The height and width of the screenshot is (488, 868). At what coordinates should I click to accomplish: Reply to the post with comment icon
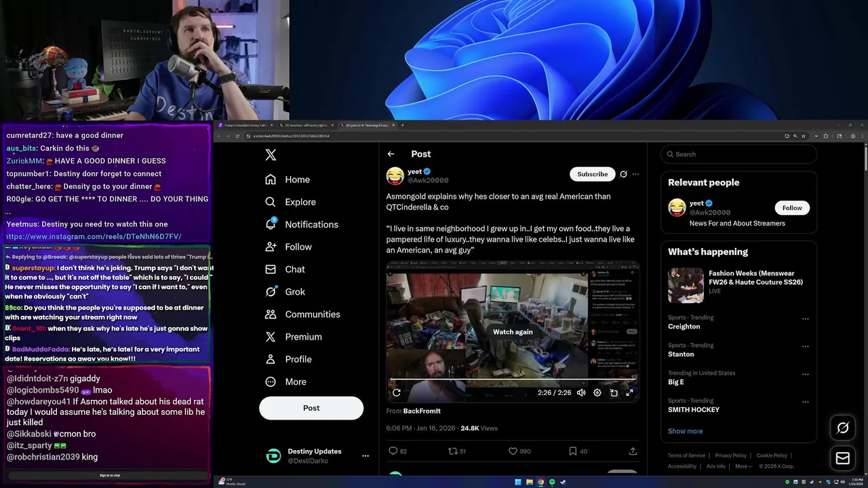tap(393, 451)
